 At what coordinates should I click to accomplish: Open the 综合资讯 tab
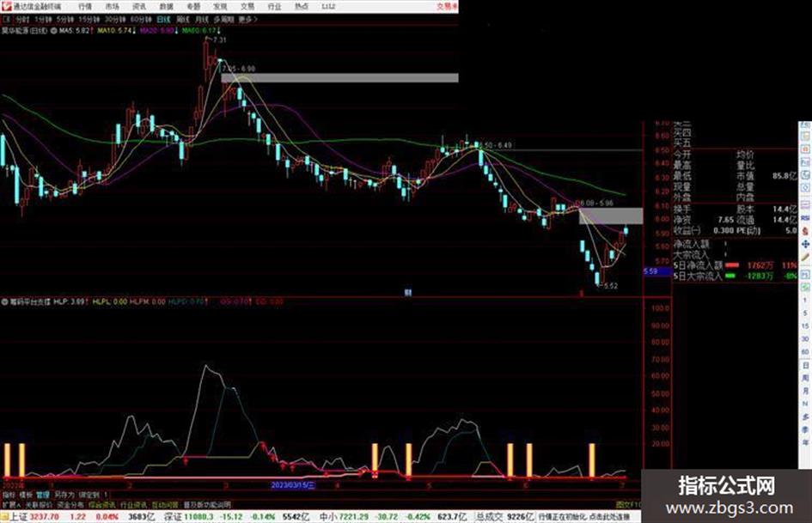pos(102,504)
